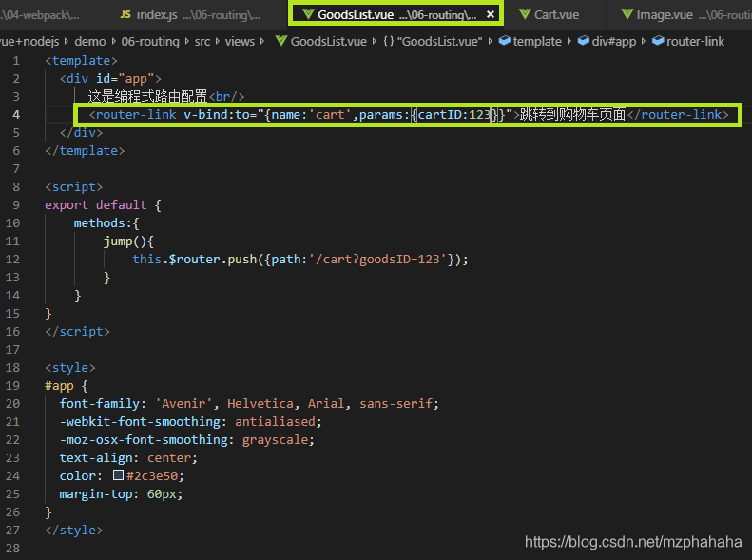Viewport: 752px width, 560px height.
Task: Select GoodsList.vue file in breadcrumb
Action: pyautogui.click(x=329, y=42)
